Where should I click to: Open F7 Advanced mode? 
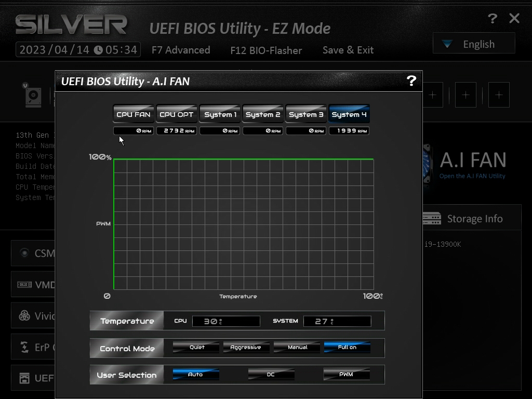[181, 50]
